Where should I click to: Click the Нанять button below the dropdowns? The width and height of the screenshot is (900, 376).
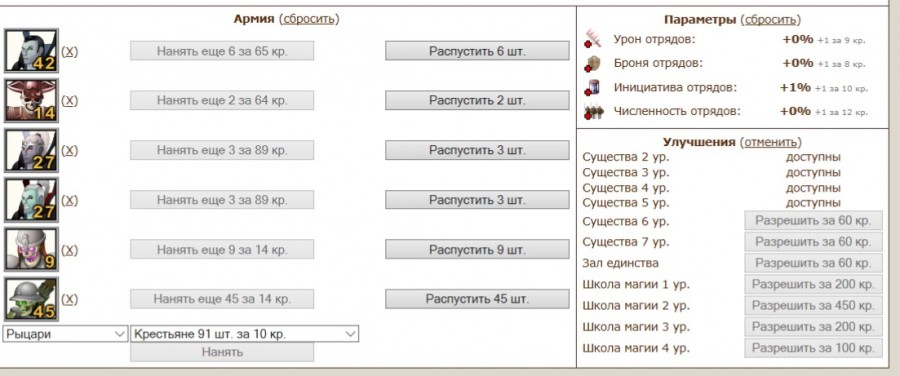[222, 352]
